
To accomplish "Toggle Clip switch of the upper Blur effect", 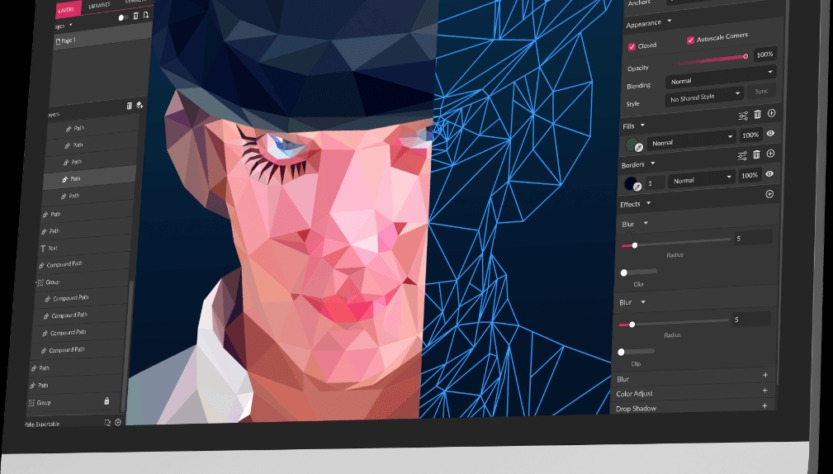I will coord(639,273).
